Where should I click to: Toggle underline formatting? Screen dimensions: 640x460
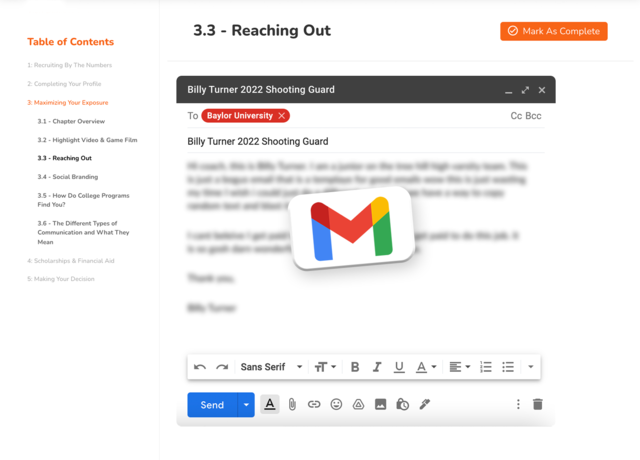coord(399,367)
